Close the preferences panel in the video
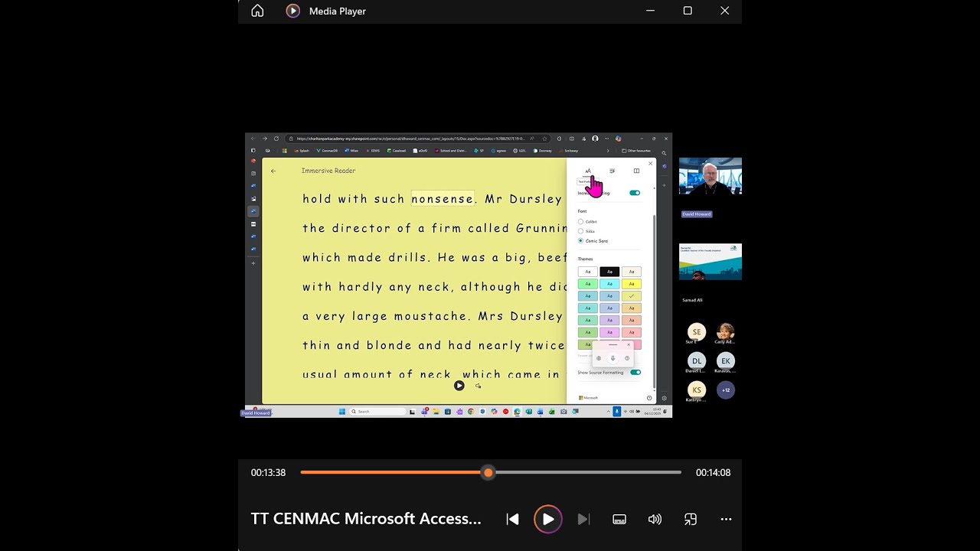Viewport: 980px width, 551px height. click(x=651, y=163)
